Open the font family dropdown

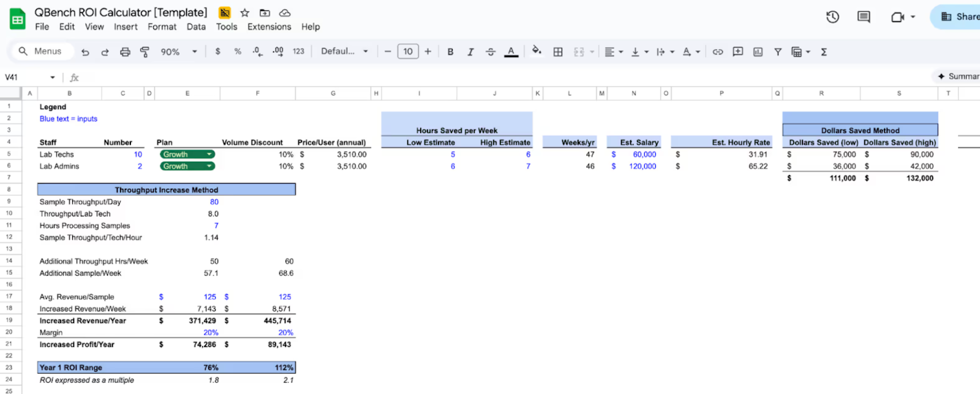[x=344, y=51]
